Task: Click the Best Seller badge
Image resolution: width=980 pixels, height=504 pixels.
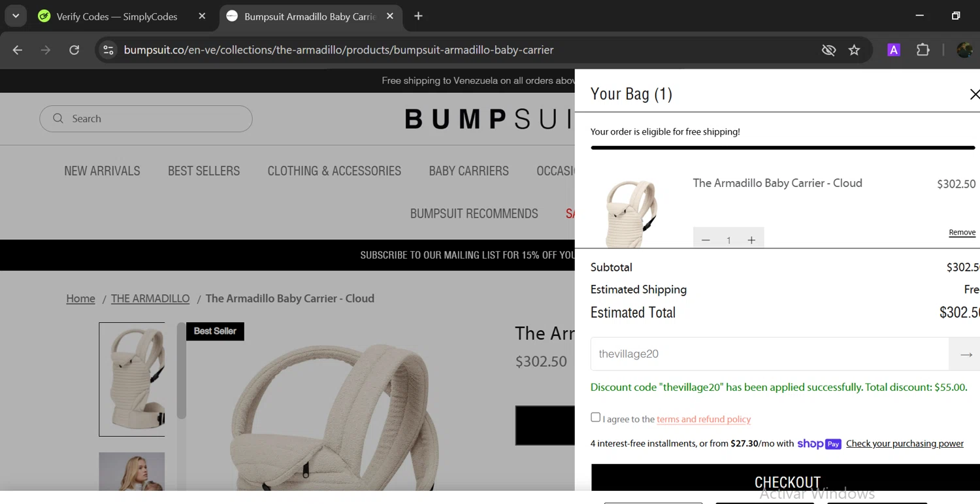Action: [215, 331]
